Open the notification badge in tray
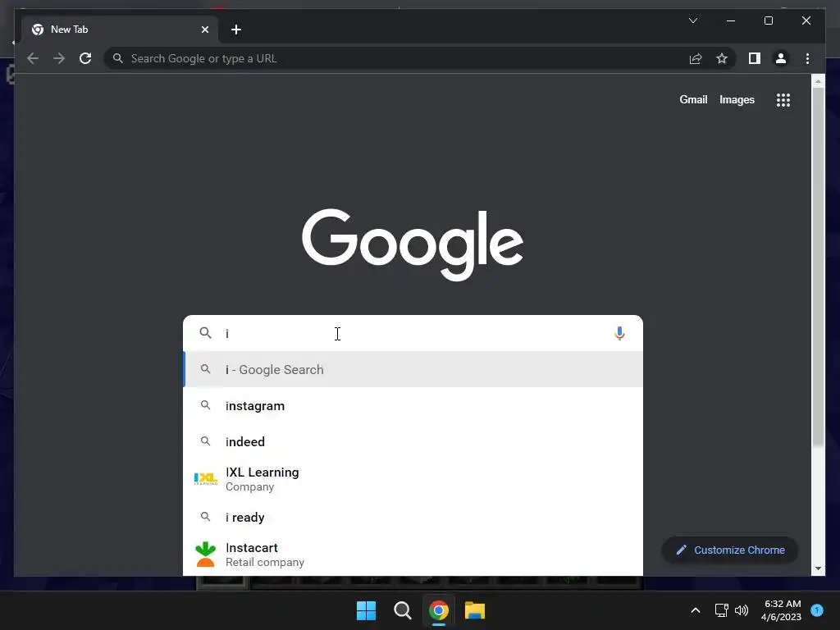This screenshot has height=630, width=840. click(x=817, y=610)
